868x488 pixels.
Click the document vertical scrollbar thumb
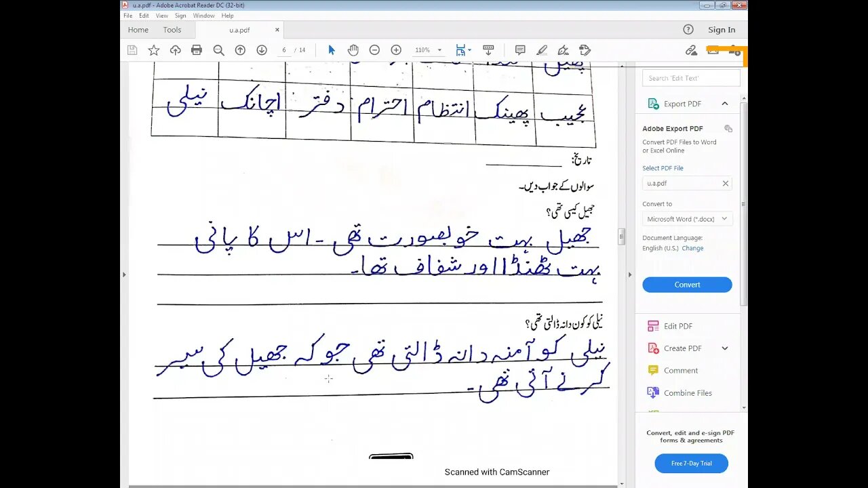click(620, 237)
